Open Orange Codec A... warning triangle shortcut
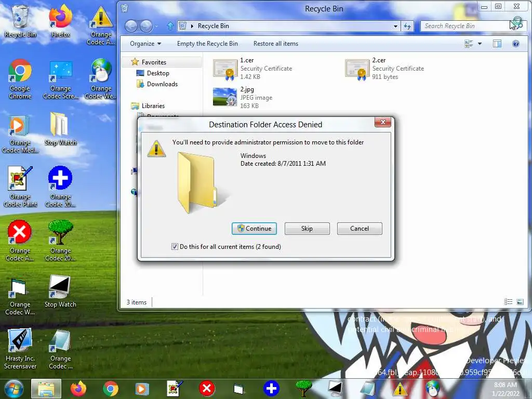The width and height of the screenshot is (532, 399). pos(101,25)
